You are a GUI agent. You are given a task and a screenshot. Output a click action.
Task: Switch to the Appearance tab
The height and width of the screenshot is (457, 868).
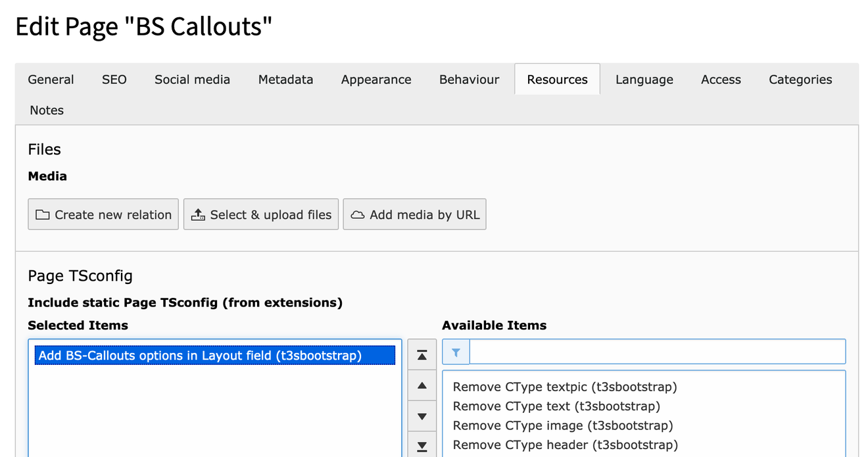coord(376,80)
